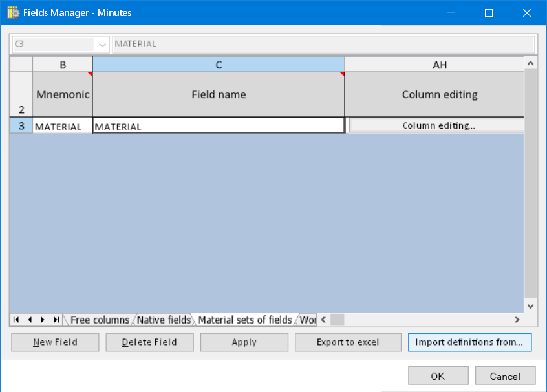Open Import definitions from... dialog
Screen dimensions: 547x392
[469, 342]
